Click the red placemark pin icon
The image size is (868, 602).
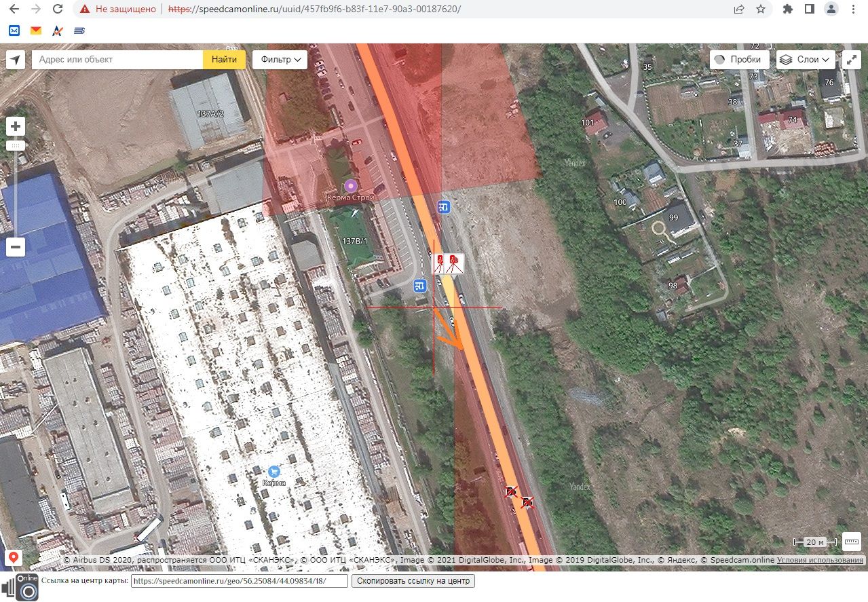point(13,558)
